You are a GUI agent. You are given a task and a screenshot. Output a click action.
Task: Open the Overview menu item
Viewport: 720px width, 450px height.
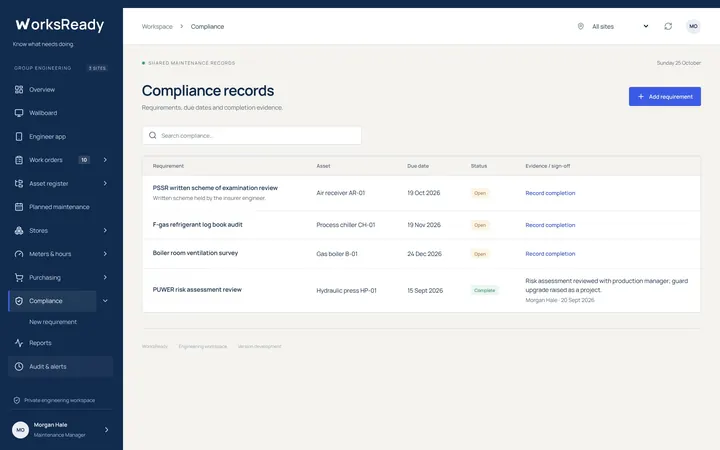click(x=61, y=90)
